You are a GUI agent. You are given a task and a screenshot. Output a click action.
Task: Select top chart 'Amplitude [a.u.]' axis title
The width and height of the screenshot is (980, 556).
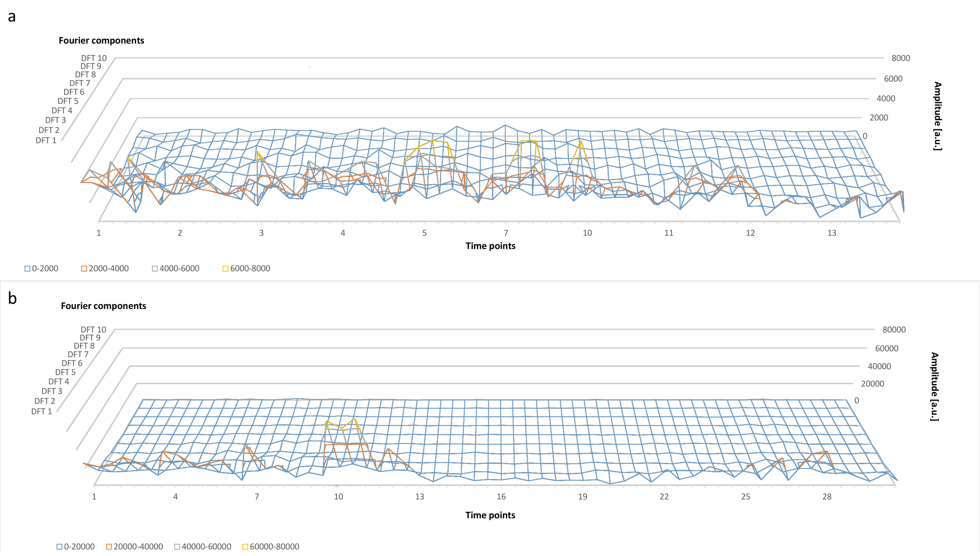coord(937,116)
